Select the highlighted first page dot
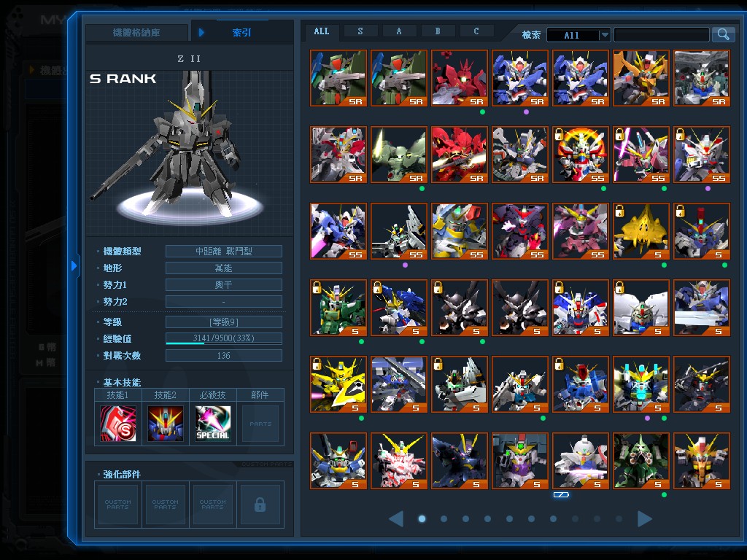 422,518
